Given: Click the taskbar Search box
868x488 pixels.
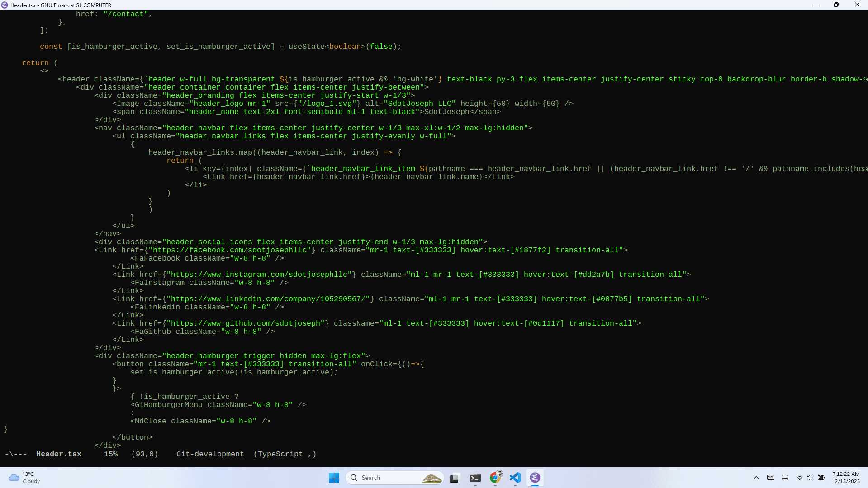Looking at the screenshot, I should tap(394, 478).
